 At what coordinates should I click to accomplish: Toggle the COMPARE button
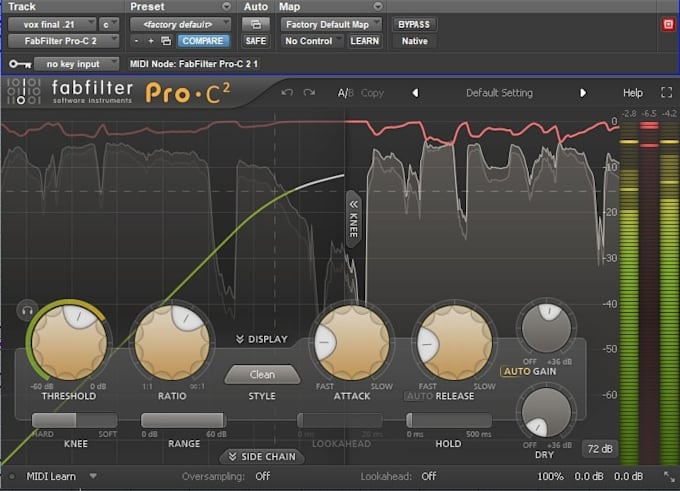[x=203, y=41]
